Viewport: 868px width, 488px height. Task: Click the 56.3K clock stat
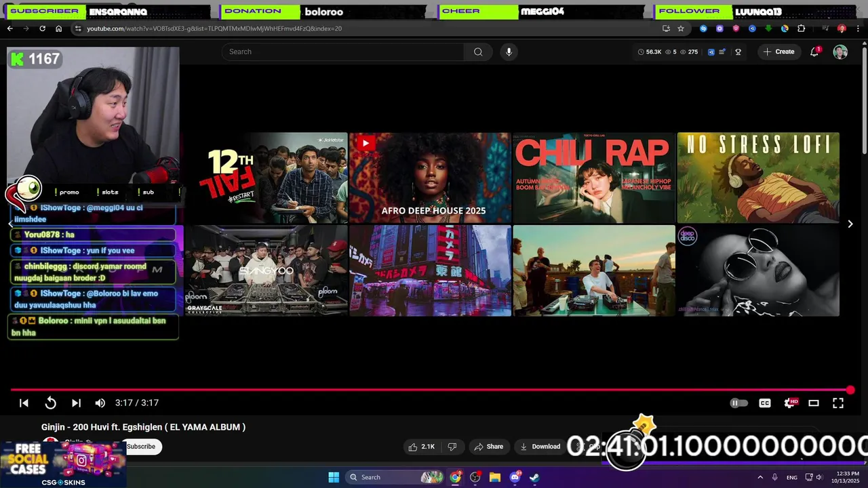(x=650, y=52)
